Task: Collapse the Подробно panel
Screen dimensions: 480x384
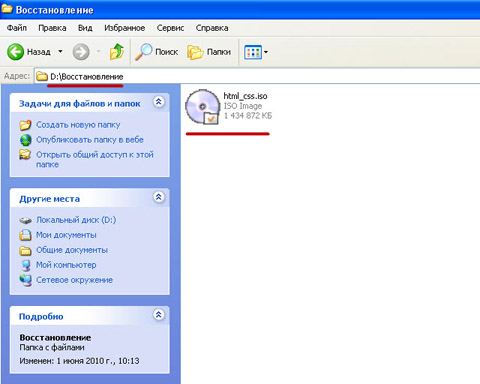Action: tap(159, 314)
